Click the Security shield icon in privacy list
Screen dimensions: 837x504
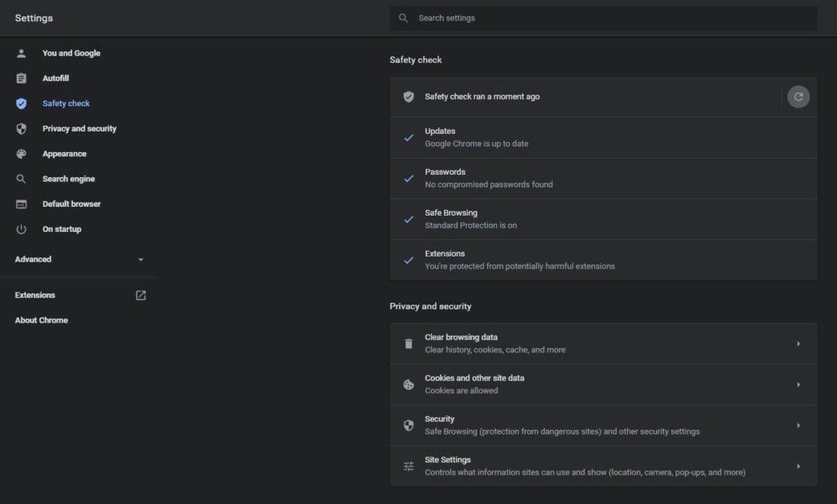(409, 426)
